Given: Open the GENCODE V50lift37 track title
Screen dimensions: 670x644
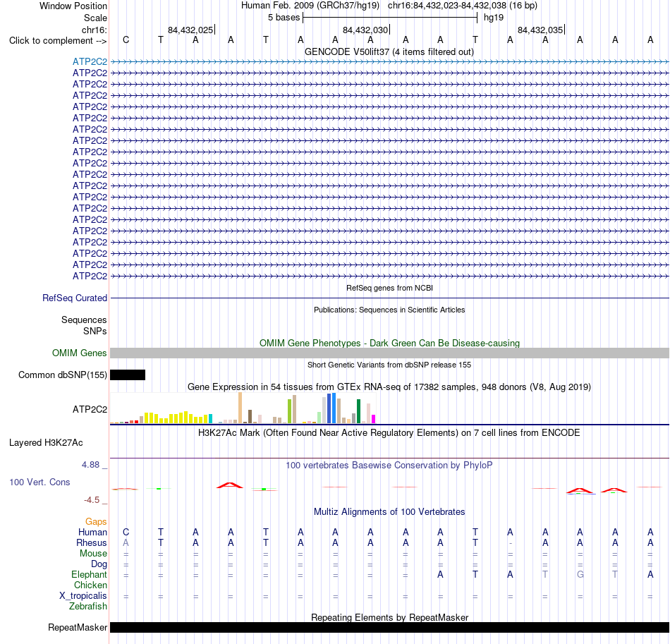Looking at the screenshot, I should point(389,51).
